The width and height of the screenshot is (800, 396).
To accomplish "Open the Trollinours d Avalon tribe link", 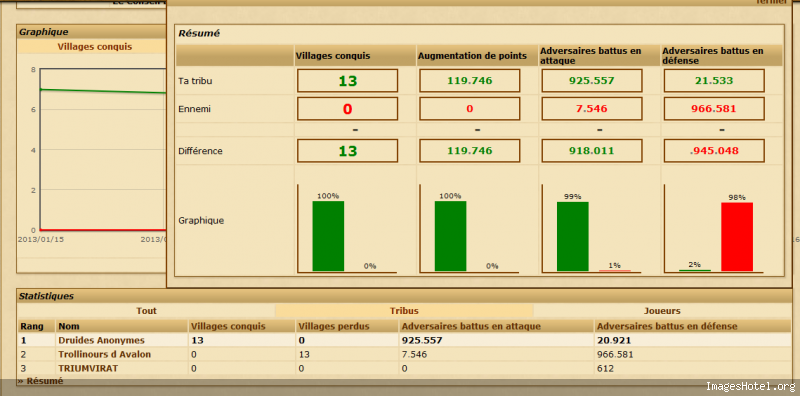I will click(105, 354).
